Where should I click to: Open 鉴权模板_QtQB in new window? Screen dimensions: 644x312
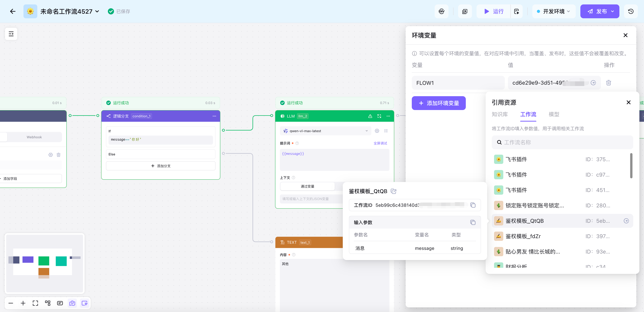pos(394,191)
